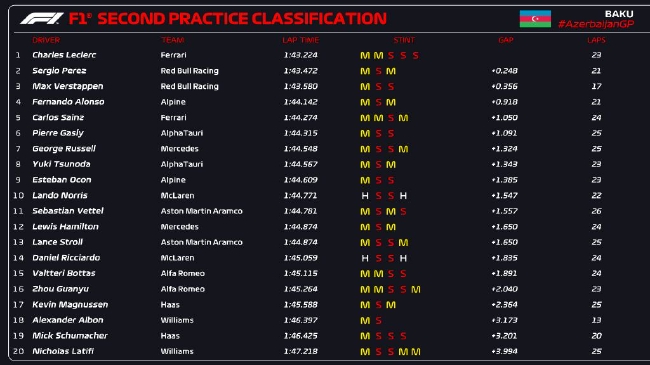This screenshot has width=650, height=365.
Task: Click the LAP TIME column header
Action: [x=301, y=40]
